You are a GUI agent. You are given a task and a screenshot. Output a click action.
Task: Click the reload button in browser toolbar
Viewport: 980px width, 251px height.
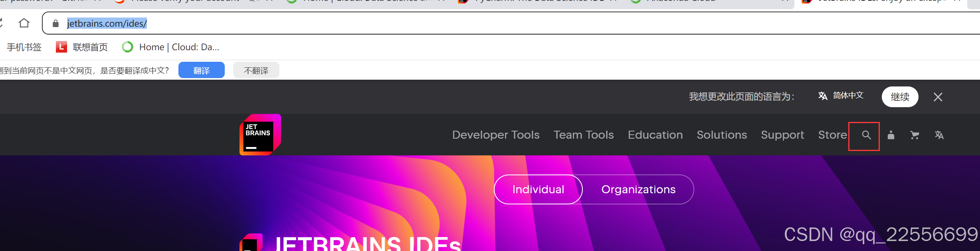tap(1, 23)
